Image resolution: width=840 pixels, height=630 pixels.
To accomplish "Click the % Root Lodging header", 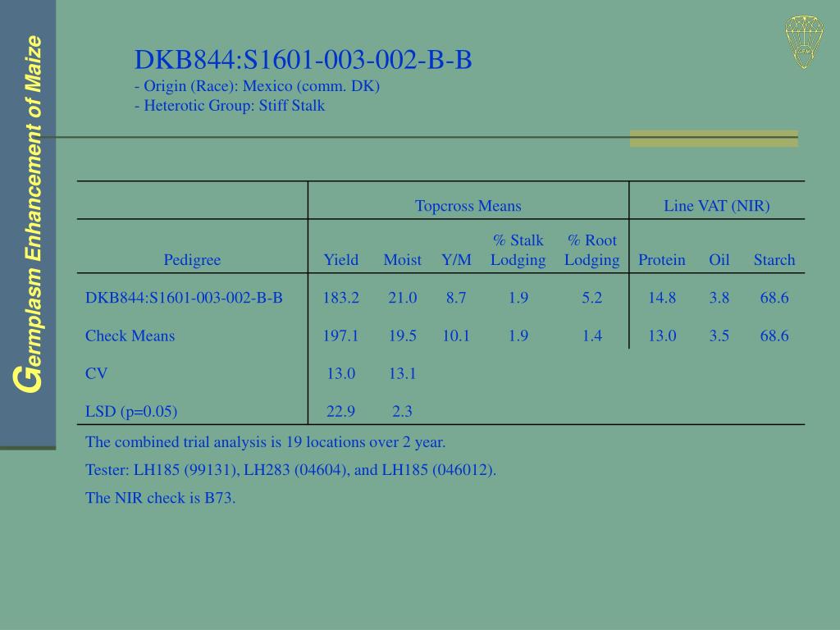I will pyautogui.click(x=592, y=250).
